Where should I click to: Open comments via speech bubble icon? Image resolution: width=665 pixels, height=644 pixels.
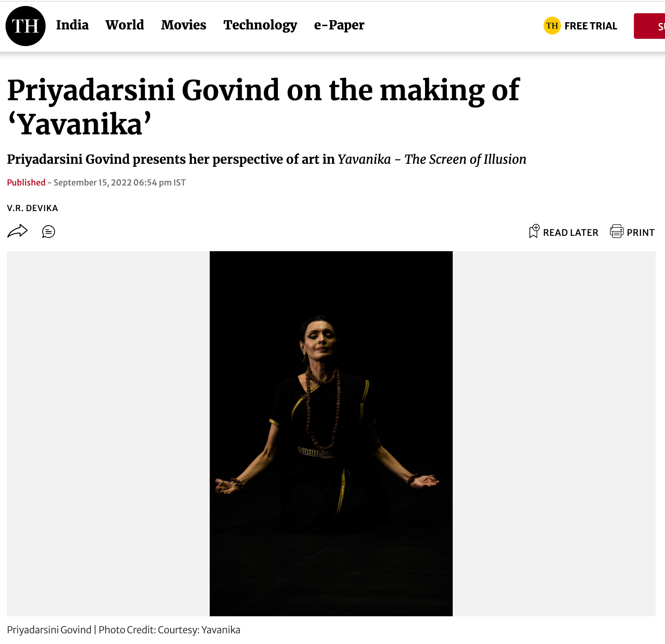pyautogui.click(x=49, y=232)
